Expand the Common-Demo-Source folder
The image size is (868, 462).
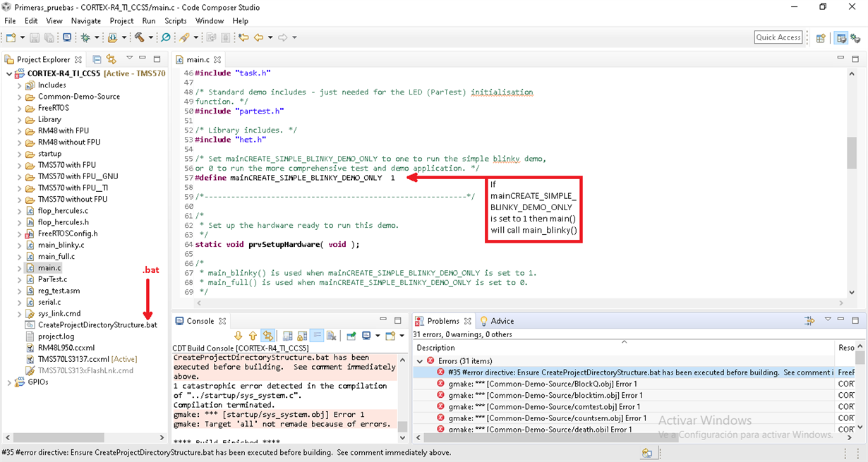(x=20, y=97)
